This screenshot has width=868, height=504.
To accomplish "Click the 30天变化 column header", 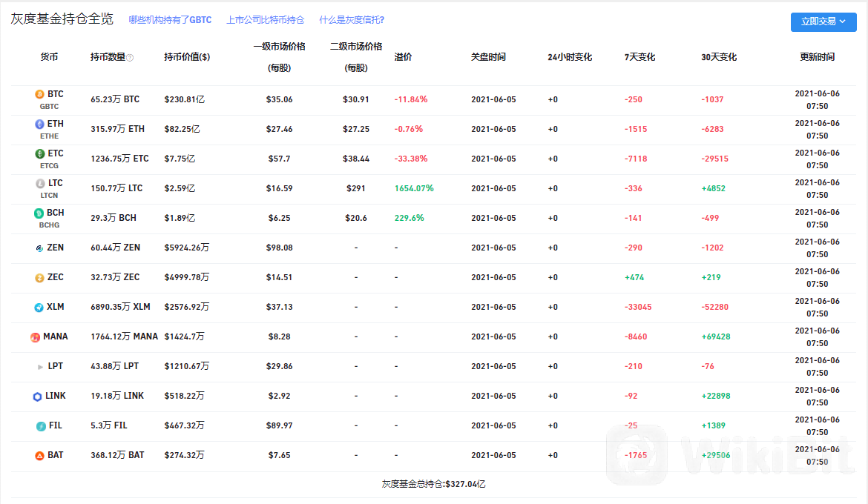I will (719, 57).
